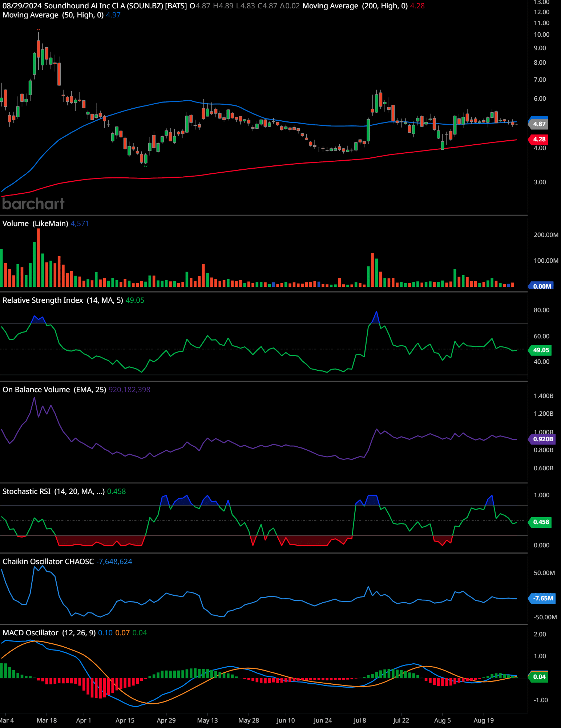Select the OBV value 920,182,398
Screen dimensions: 561x728
129,390
